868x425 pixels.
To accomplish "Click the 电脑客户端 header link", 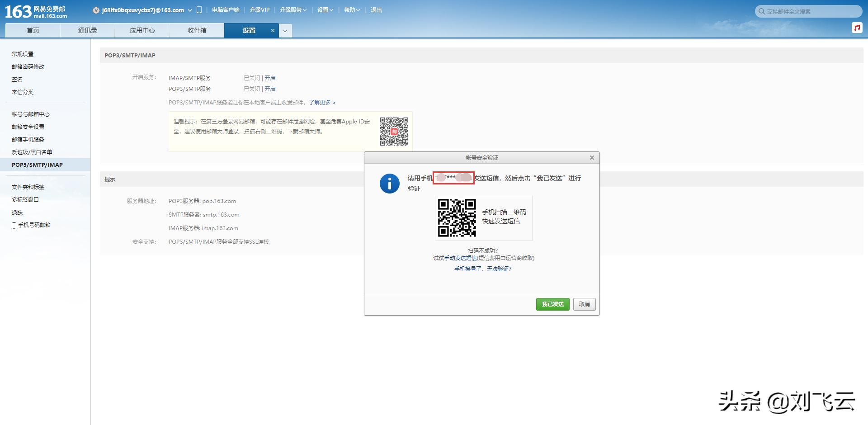I will [226, 10].
